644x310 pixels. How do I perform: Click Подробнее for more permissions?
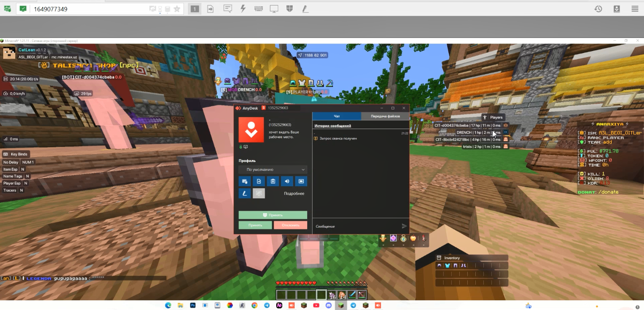tap(294, 193)
